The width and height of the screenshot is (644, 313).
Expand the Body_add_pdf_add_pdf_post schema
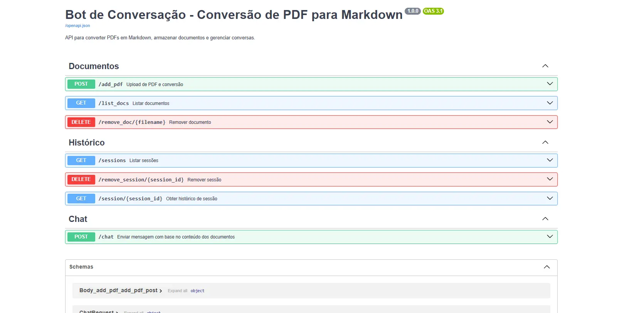point(121,291)
